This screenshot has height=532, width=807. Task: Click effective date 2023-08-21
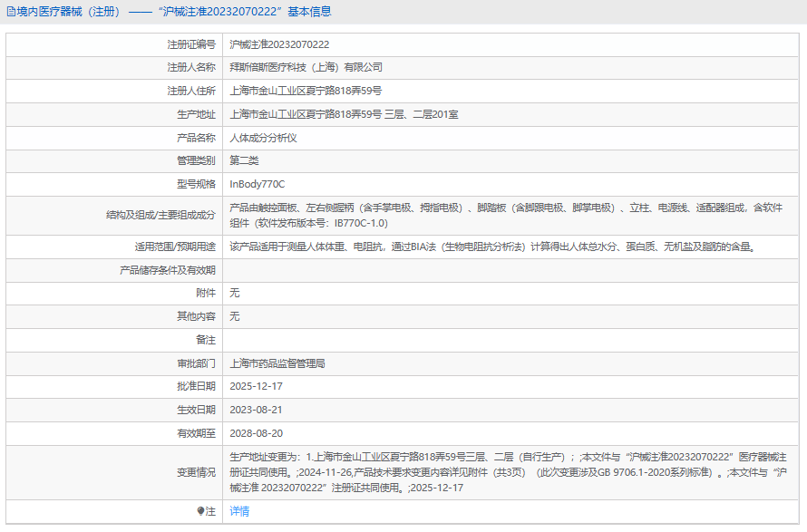(256, 410)
